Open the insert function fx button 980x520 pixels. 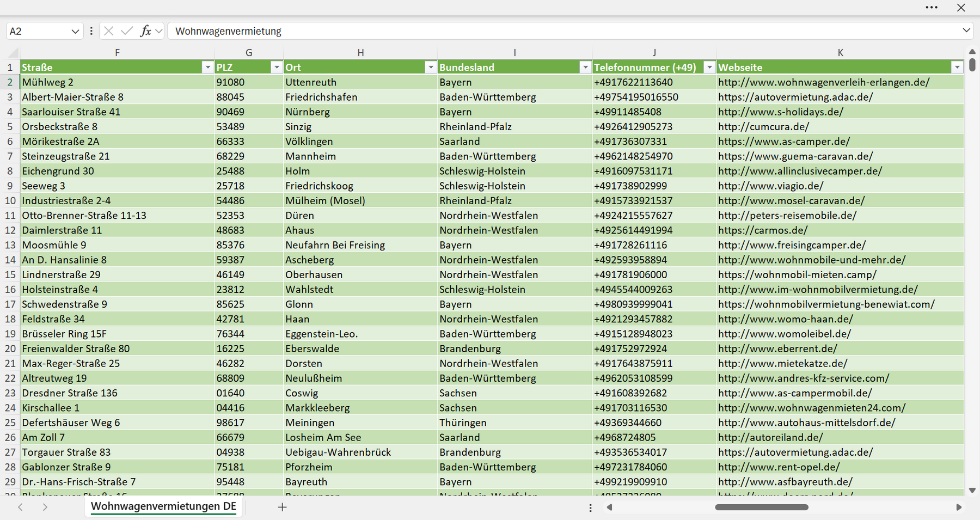[x=145, y=31]
